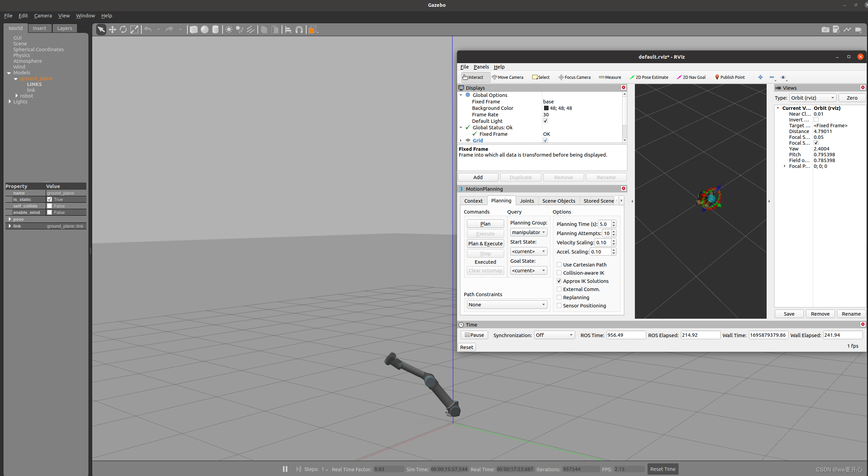Open the Camera menu in Gazebo
The width and height of the screenshot is (868, 476).
pos(43,16)
